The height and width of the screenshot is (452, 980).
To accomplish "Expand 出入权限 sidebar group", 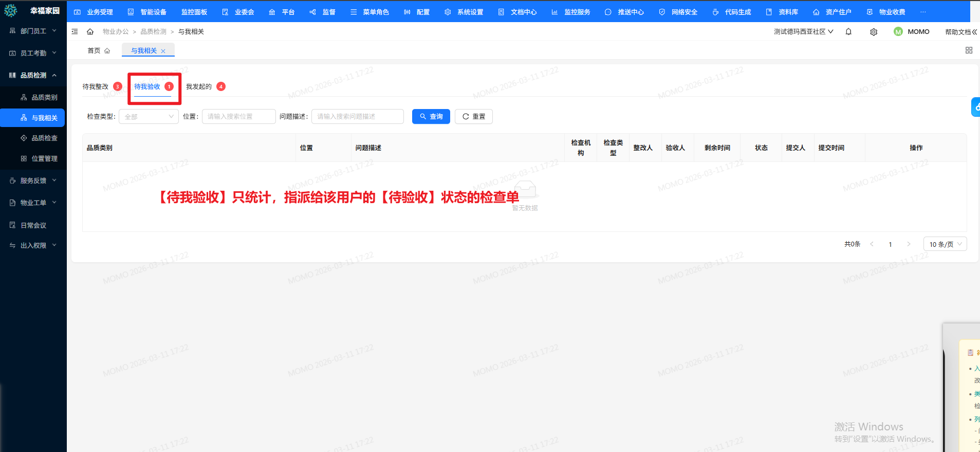I will pyautogui.click(x=33, y=245).
